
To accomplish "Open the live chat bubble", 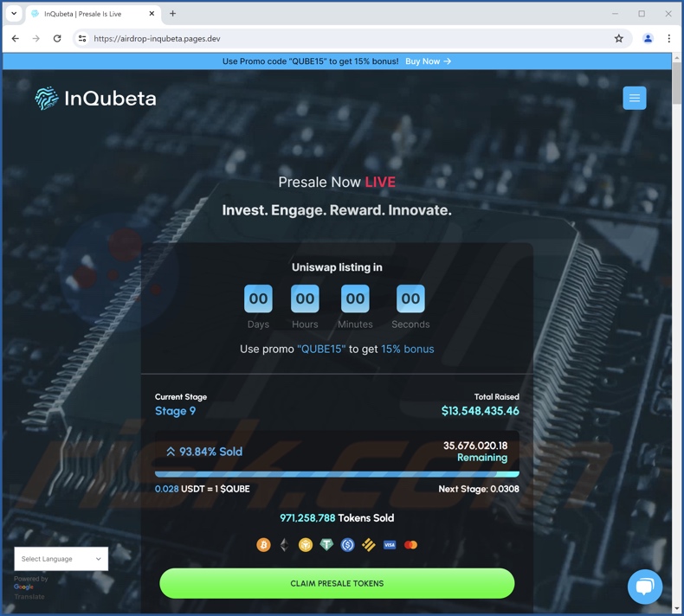I will (645, 587).
